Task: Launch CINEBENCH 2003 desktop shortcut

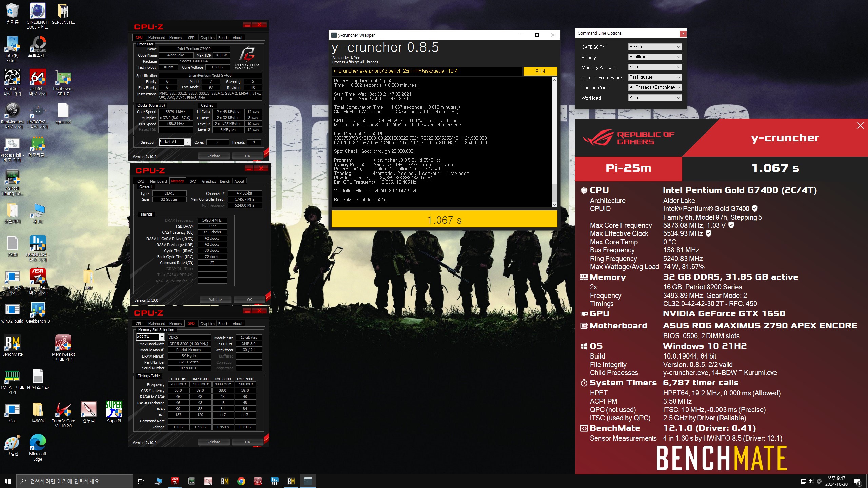Action: pyautogui.click(x=38, y=16)
